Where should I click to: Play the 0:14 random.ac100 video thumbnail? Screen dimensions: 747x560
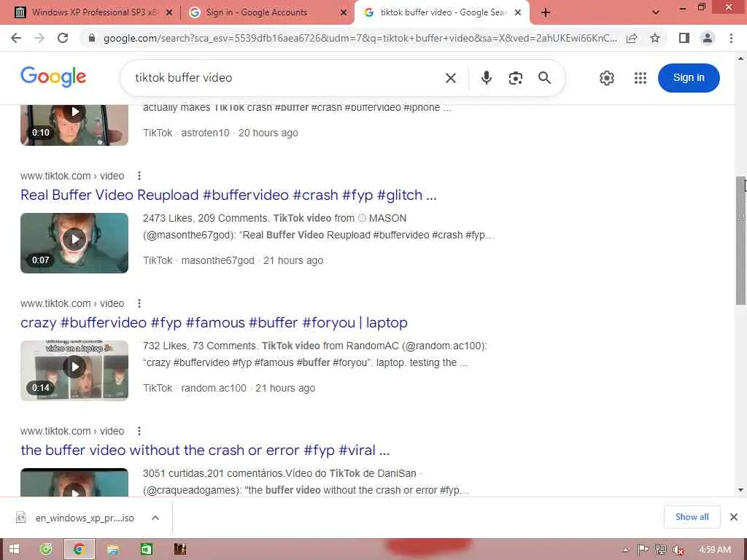74,370
